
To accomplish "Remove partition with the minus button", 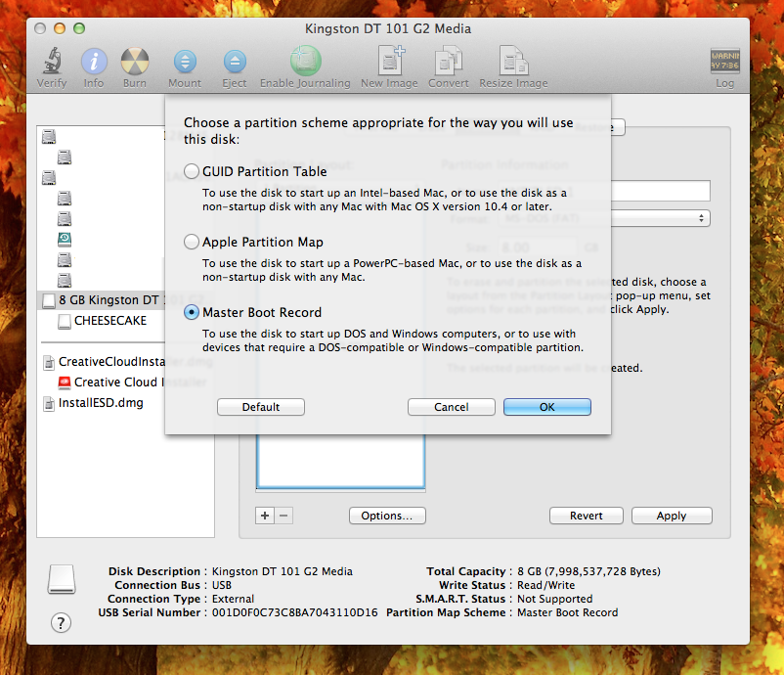I will pyautogui.click(x=283, y=516).
